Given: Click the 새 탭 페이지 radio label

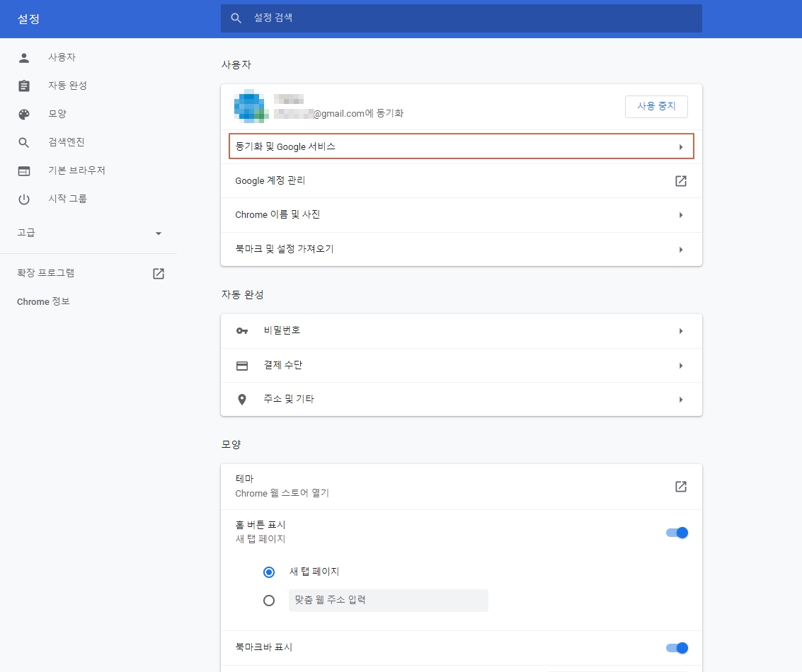Looking at the screenshot, I should [x=314, y=572].
